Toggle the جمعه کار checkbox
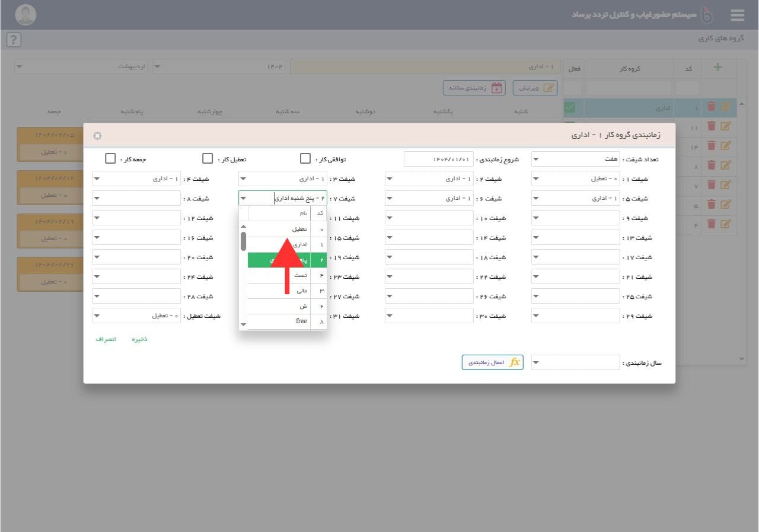Screen dimensions: 759x532 point(110,159)
